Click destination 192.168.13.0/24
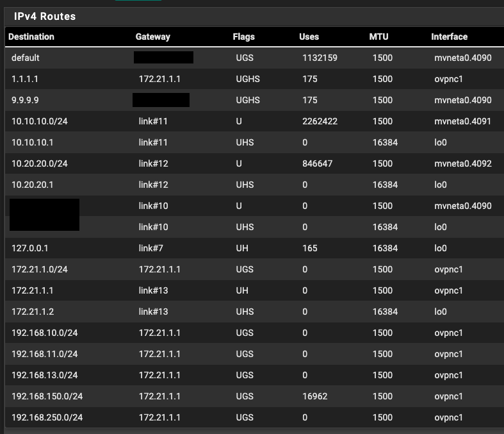 coord(45,376)
